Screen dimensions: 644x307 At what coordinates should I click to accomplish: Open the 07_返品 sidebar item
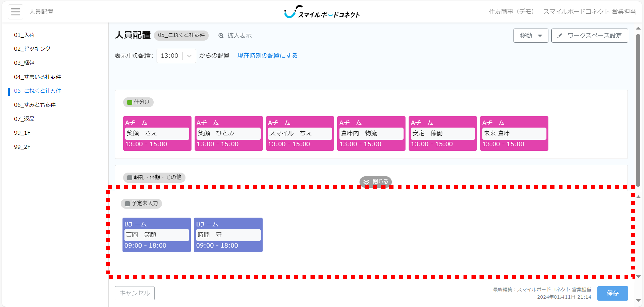24,119
